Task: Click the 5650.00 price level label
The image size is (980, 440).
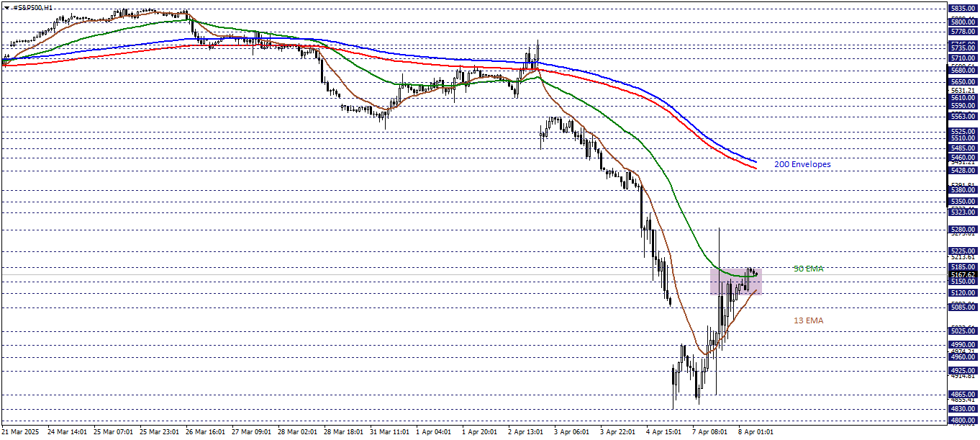Action: click(963, 82)
